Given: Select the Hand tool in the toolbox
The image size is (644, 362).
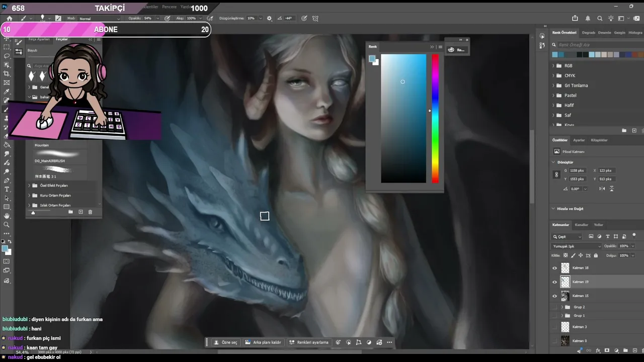Looking at the screenshot, I should tap(7, 216).
